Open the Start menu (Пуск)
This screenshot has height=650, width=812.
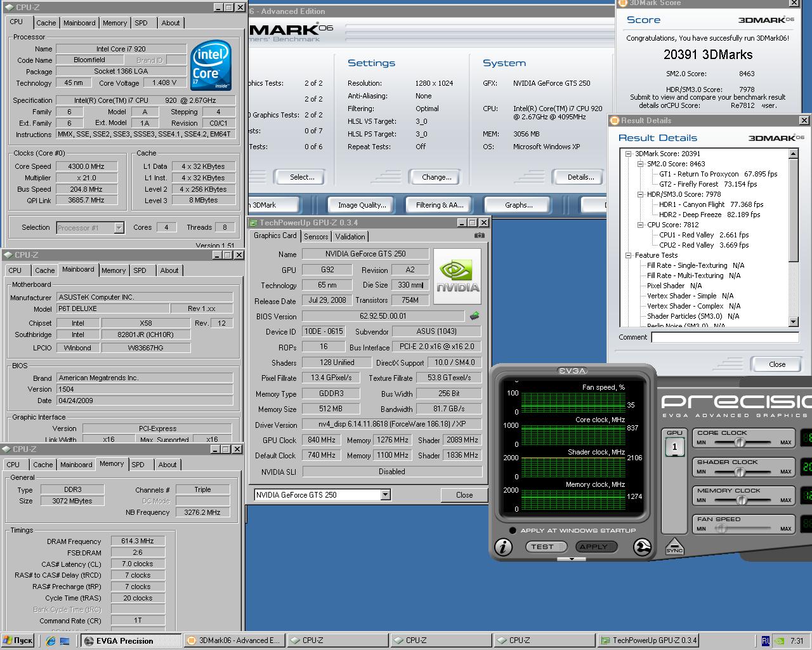[18, 640]
